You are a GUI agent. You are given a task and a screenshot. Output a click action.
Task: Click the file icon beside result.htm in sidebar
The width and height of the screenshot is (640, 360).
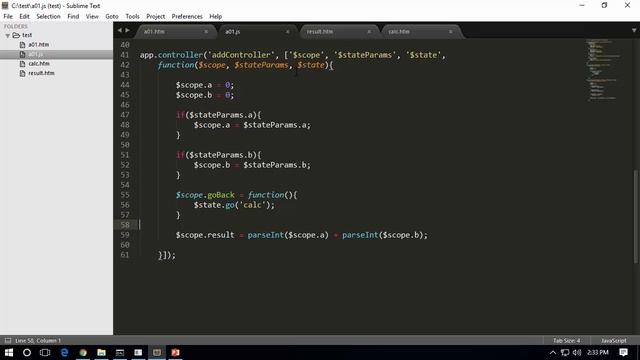(x=22, y=73)
